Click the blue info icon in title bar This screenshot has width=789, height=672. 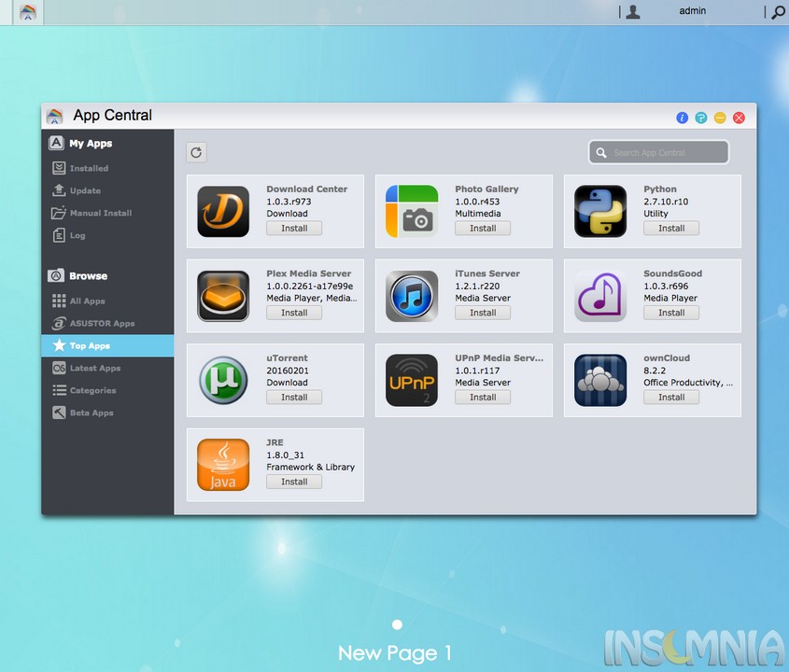tap(682, 118)
